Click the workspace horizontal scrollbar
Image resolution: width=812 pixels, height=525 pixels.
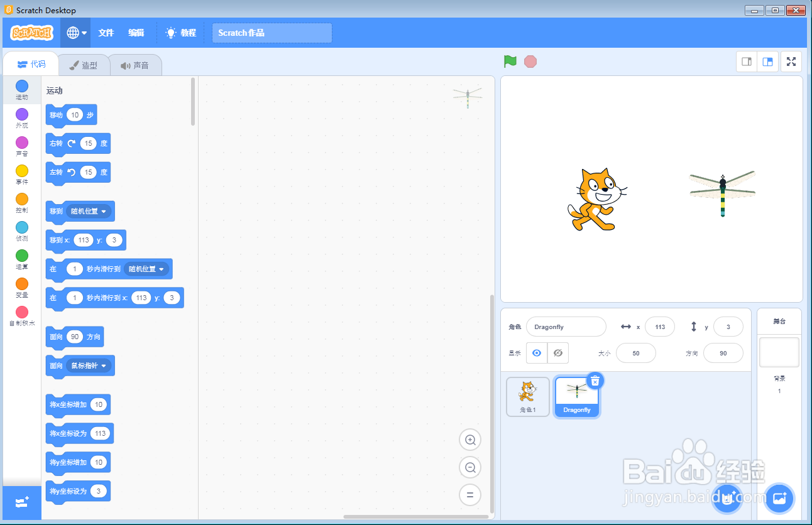tap(415, 517)
